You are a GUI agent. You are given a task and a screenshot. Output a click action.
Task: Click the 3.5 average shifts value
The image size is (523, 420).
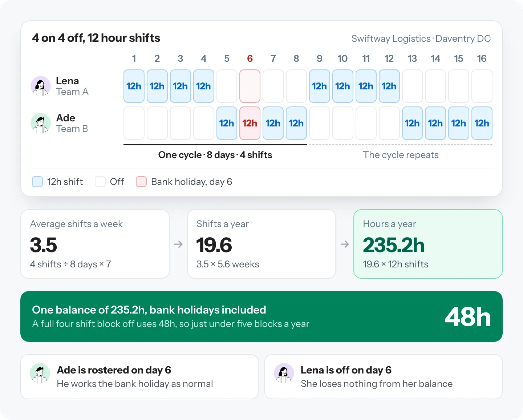coord(44,245)
